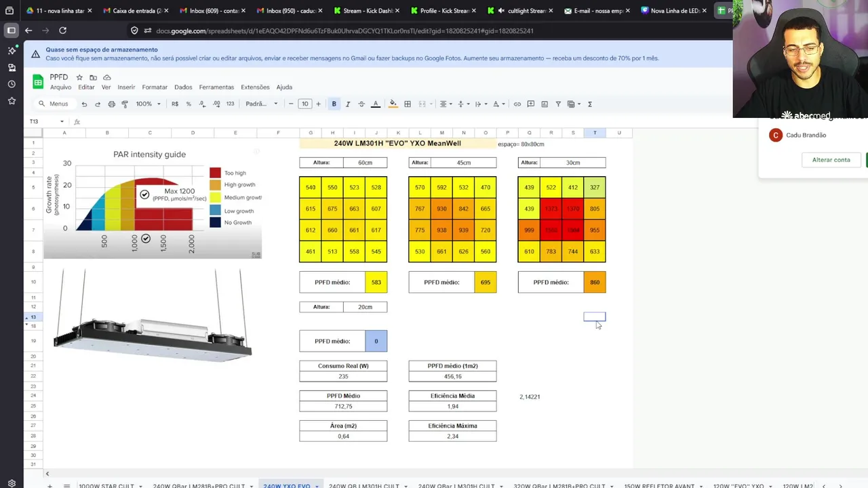Toggle italic formatting
The image size is (868, 488).
click(x=348, y=104)
